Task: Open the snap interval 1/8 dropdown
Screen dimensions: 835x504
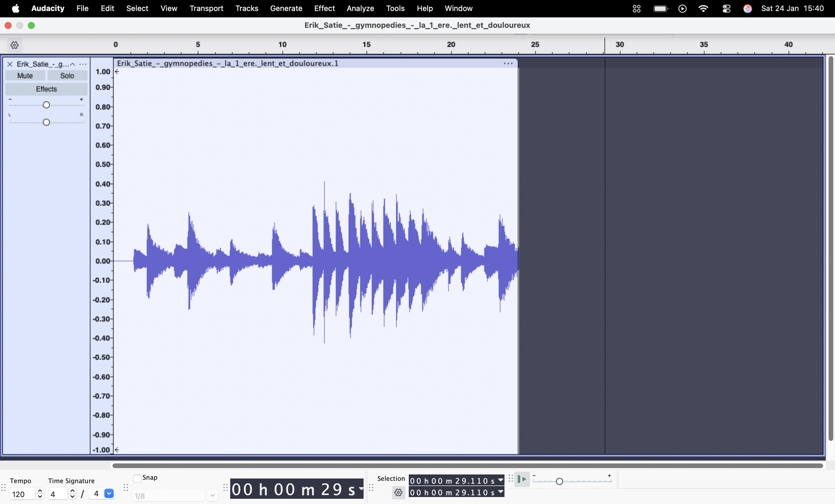Action: click(212, 495)
